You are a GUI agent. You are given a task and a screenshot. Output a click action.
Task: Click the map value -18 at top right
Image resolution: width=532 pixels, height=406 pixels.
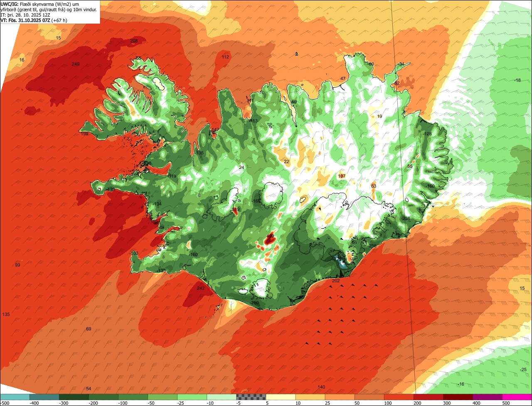point(517,80)
